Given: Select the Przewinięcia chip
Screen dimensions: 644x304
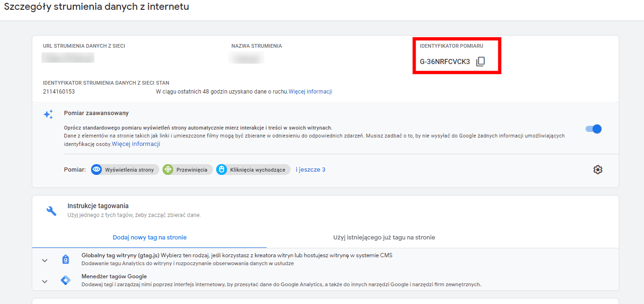Looking at the screenshot, I should pyautogui.click(x=188, y=170).
